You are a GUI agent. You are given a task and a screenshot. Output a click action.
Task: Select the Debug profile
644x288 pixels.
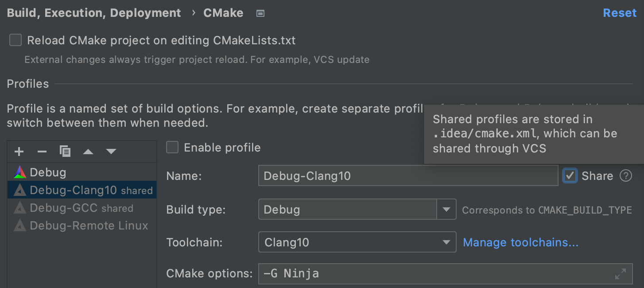(48, 172)
